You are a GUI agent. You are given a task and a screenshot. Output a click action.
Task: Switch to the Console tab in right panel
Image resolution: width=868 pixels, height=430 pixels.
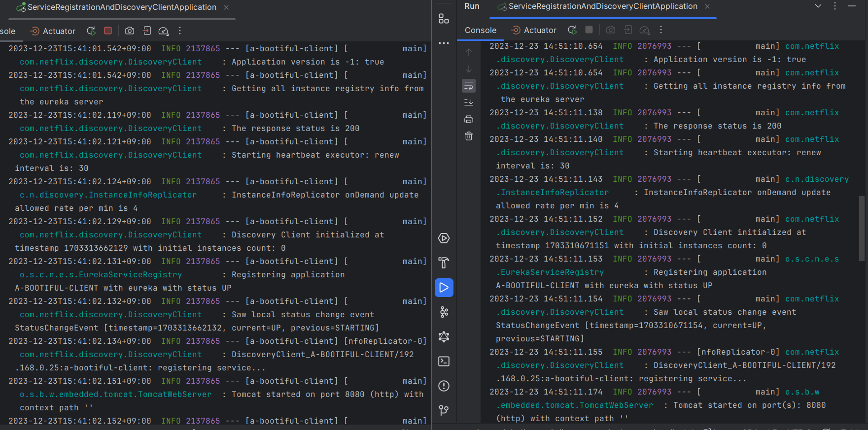point(481,30)
